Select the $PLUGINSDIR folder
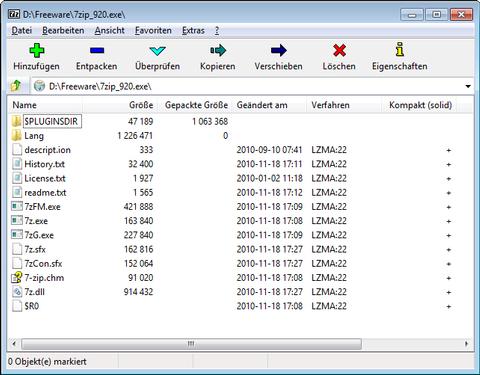This screenshot has height=375, width=480. [x=51, y=121]
